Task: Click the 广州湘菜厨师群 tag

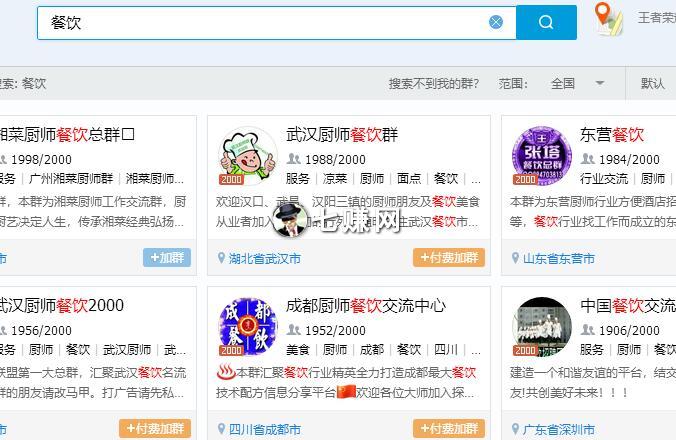Action: click(71, 178)
